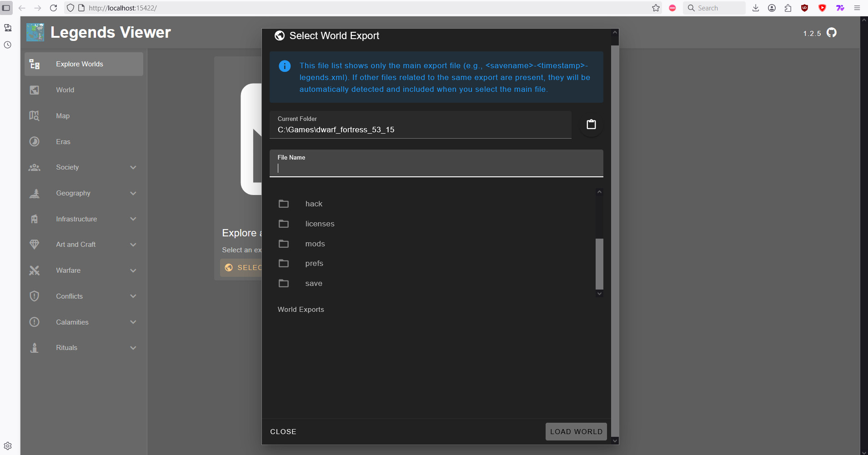Viewport: 868px width, 455px height.
Task: Click the Eras clock icon
Action: [35, 142]
